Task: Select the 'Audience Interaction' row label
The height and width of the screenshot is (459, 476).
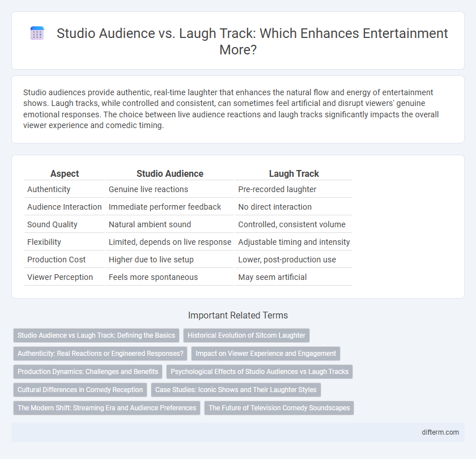Action: 65,207
